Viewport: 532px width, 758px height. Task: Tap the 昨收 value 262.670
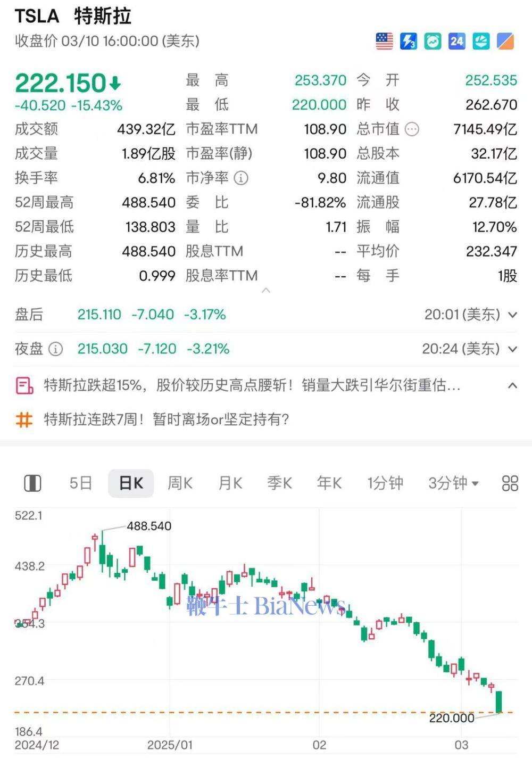491,105
